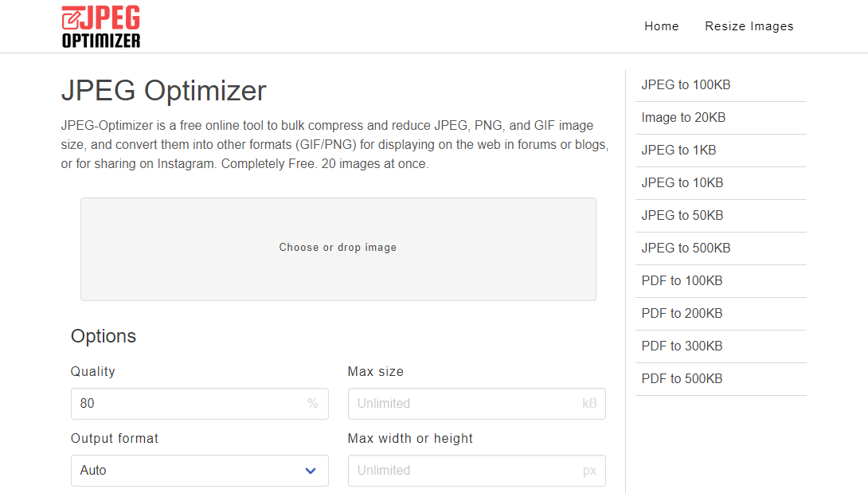This screenshot has height=493, width=868.
Task: Select the Image to 20KB link
Action: (x=683, y=117)
